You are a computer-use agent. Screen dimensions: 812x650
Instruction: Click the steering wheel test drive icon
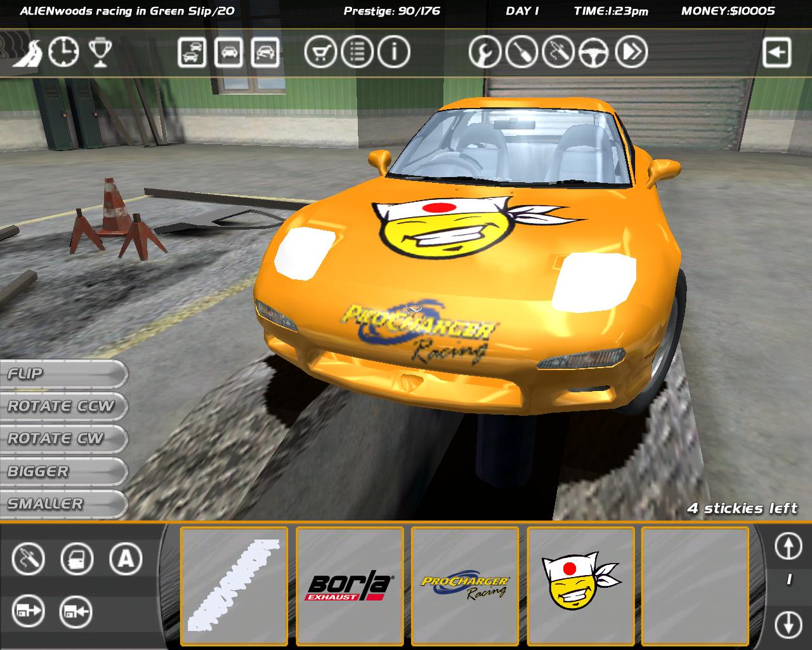[x=595, y=52]
